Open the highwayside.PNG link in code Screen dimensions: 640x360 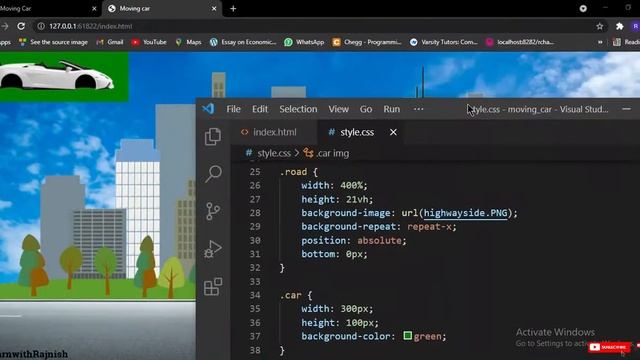[466, 213]
